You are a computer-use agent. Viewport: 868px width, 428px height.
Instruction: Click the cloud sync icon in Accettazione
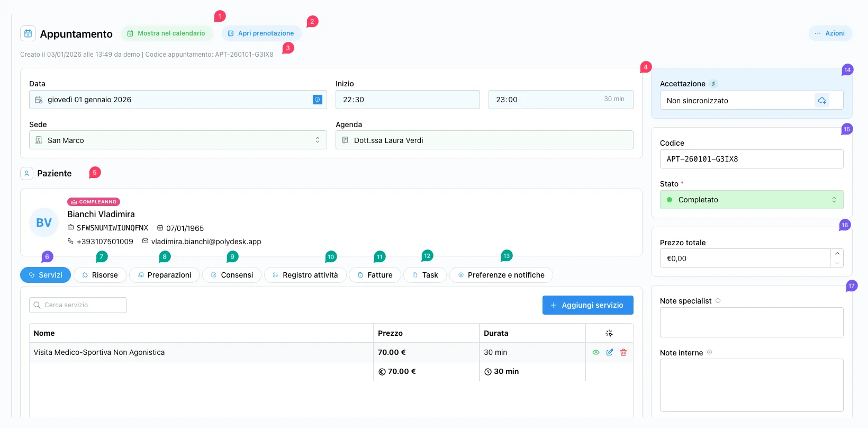pos(821,100)
